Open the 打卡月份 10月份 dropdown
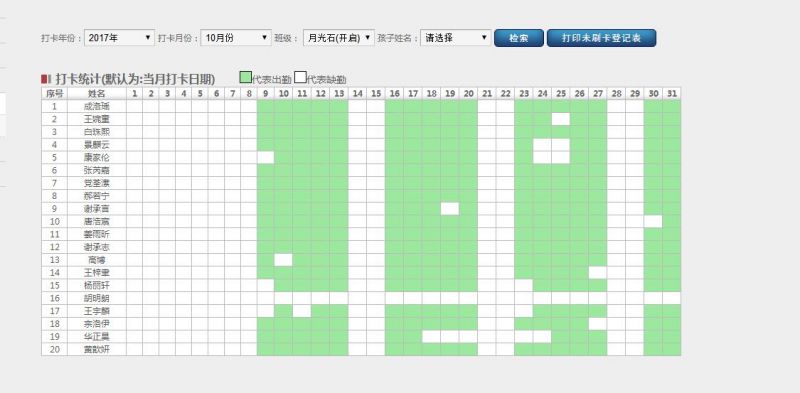Viewport: 800px width, 393px height. tap(236, 38)
